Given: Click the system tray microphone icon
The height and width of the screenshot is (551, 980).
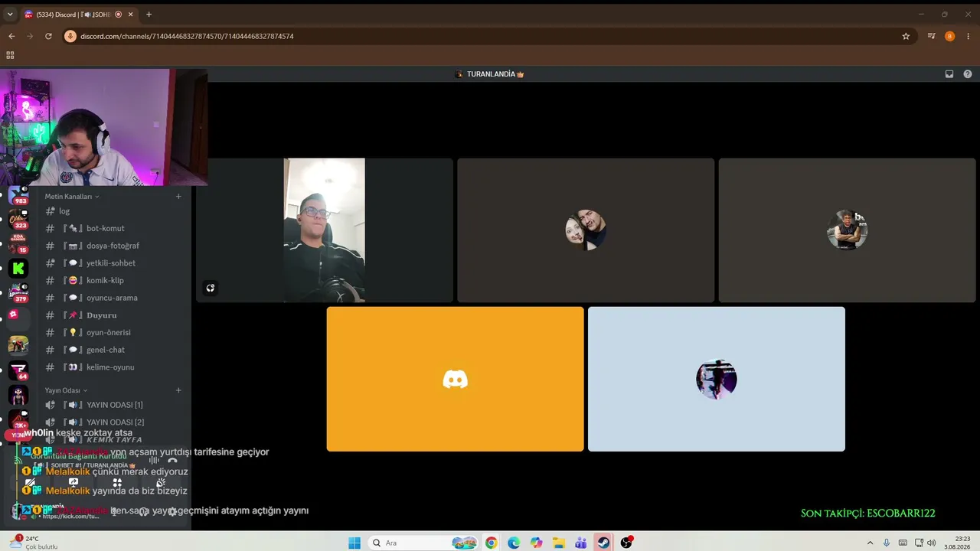Looking at the screenshot, I should [x=887, y=543].
